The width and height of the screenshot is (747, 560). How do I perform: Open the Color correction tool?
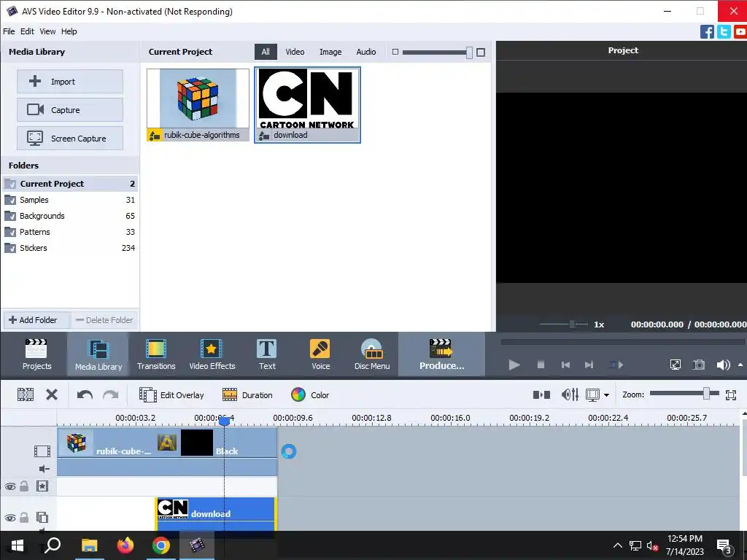(309, 394)
